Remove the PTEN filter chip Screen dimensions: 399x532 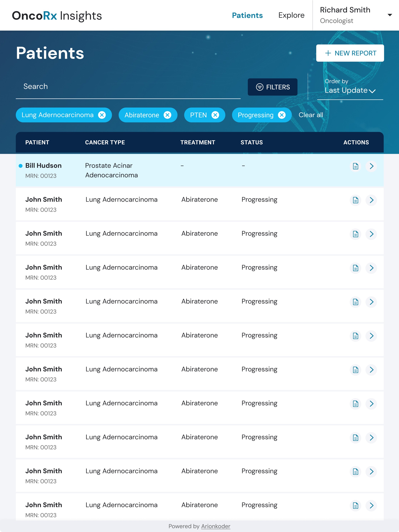(x=215, y=115)
